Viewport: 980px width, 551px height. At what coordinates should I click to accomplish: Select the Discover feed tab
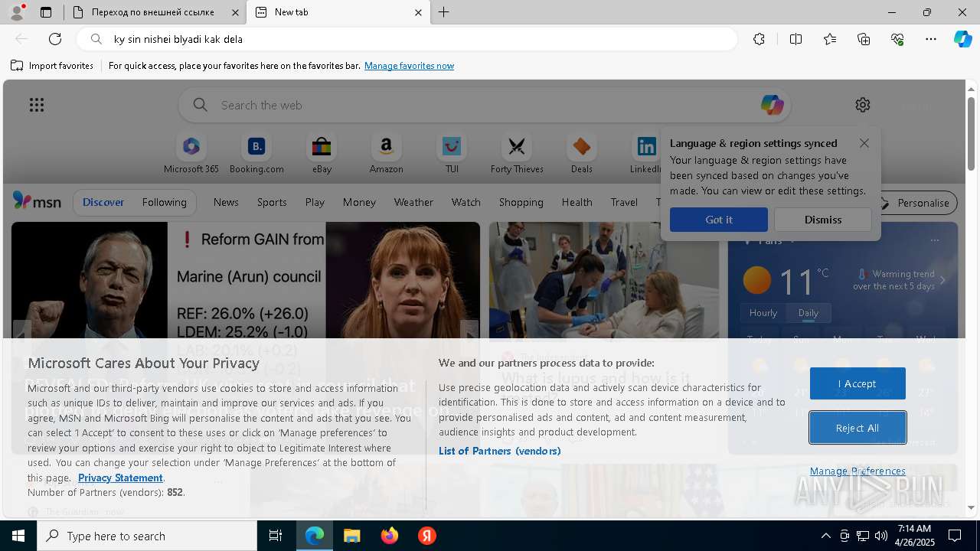[103, 202]
